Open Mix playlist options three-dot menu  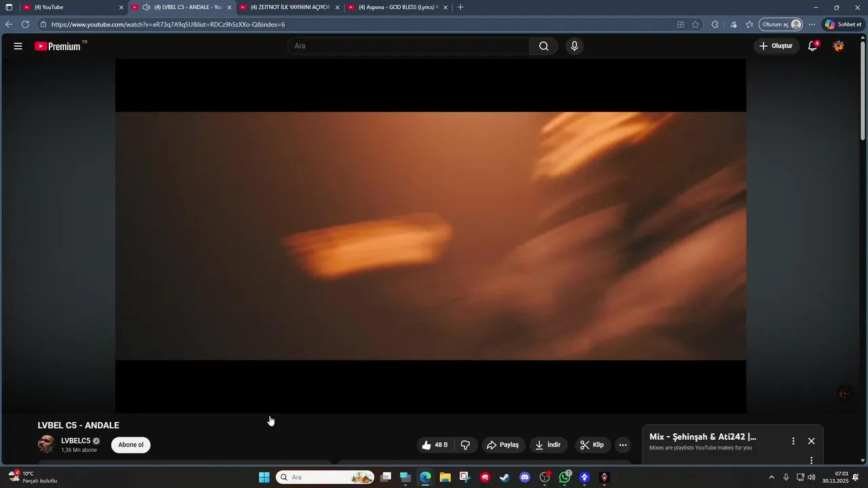[793, 441]
